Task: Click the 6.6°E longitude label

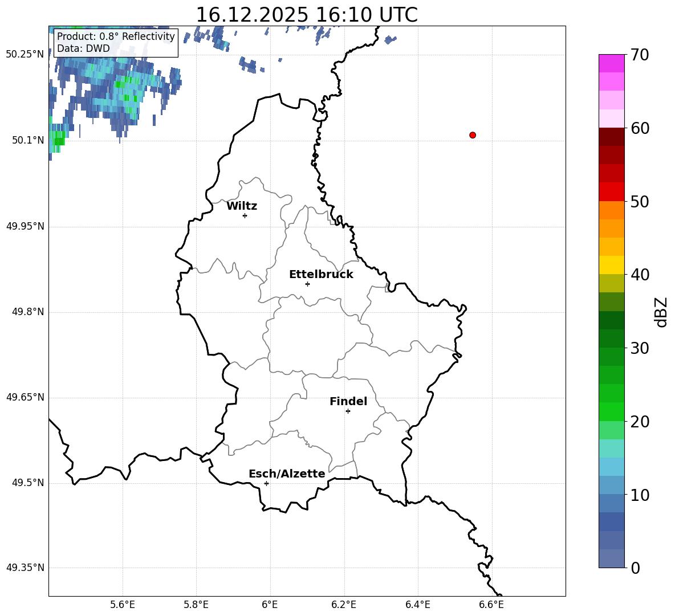Action: [491, 605]
